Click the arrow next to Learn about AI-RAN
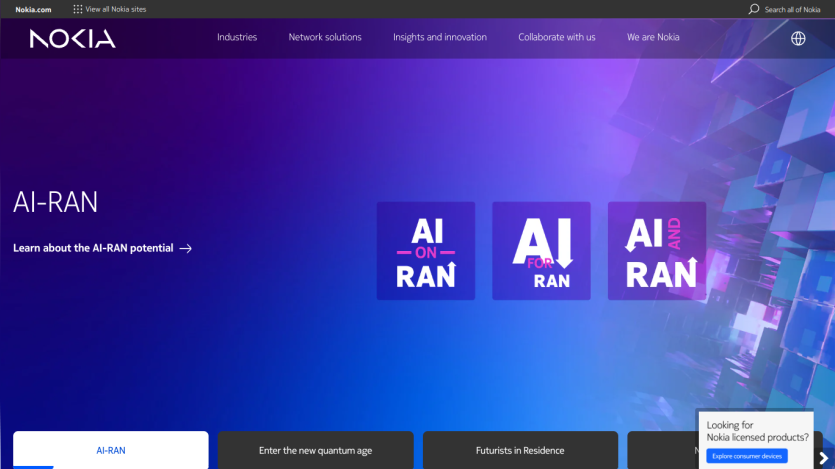 pos(185,248)
